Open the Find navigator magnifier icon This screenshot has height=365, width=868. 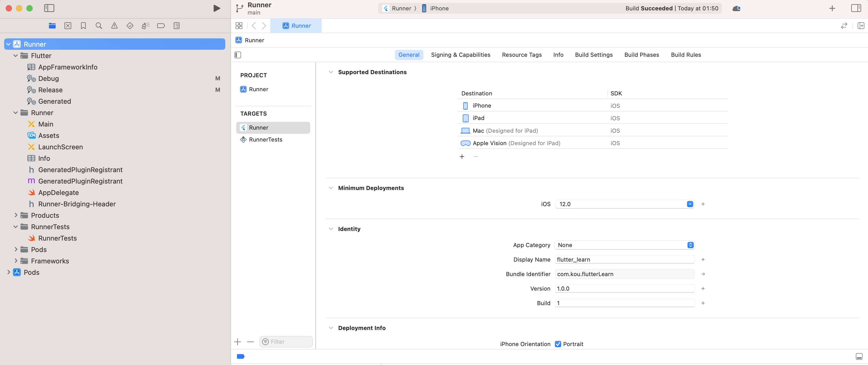[99, 26]
